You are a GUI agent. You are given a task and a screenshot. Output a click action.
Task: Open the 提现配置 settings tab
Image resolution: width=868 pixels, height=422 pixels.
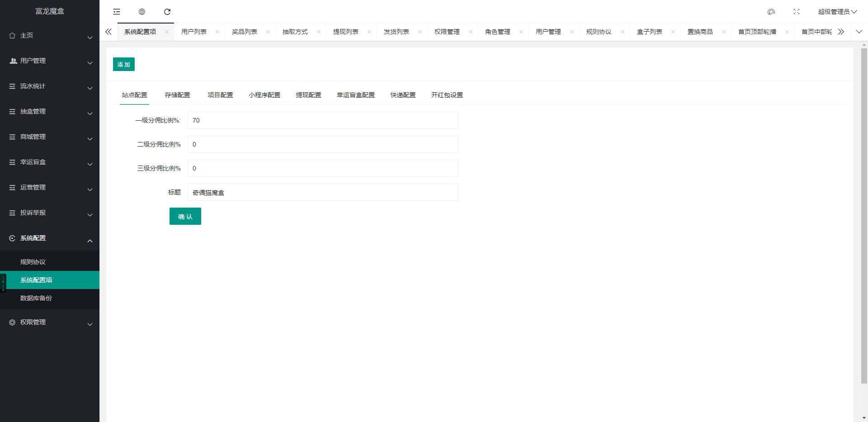tap(308, 95)
